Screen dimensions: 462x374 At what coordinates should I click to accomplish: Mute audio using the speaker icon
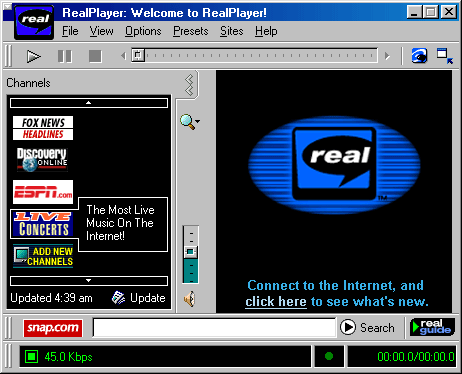pos(190,299)
